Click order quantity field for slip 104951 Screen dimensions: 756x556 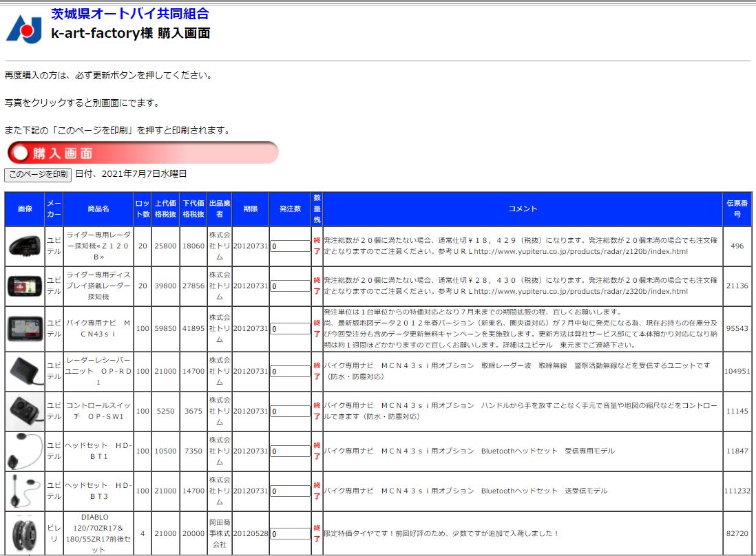click(x=290, y=372)
